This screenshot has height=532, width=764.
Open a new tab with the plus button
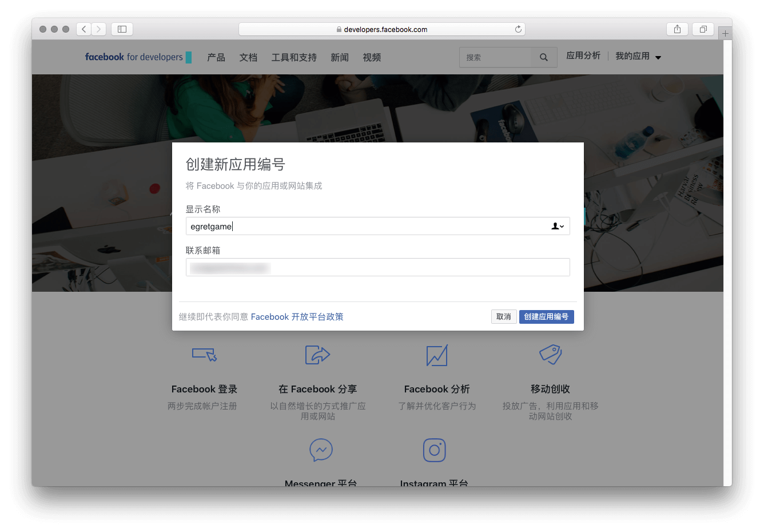coord(725,33)
